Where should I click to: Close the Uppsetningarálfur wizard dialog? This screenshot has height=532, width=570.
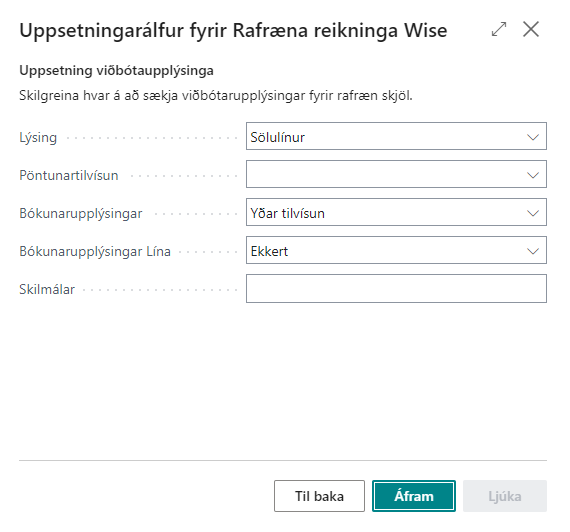coord(531,29)
